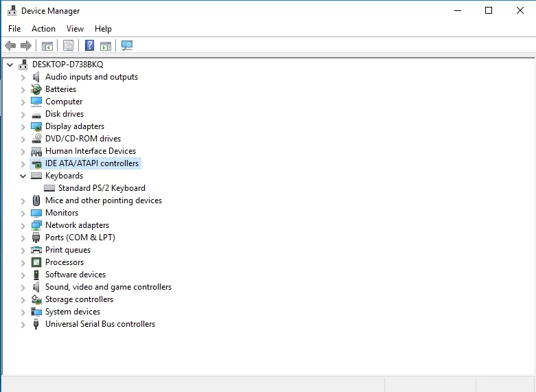Select Sound, video and game controllers

pyautogui.click(x=108, y=287)
